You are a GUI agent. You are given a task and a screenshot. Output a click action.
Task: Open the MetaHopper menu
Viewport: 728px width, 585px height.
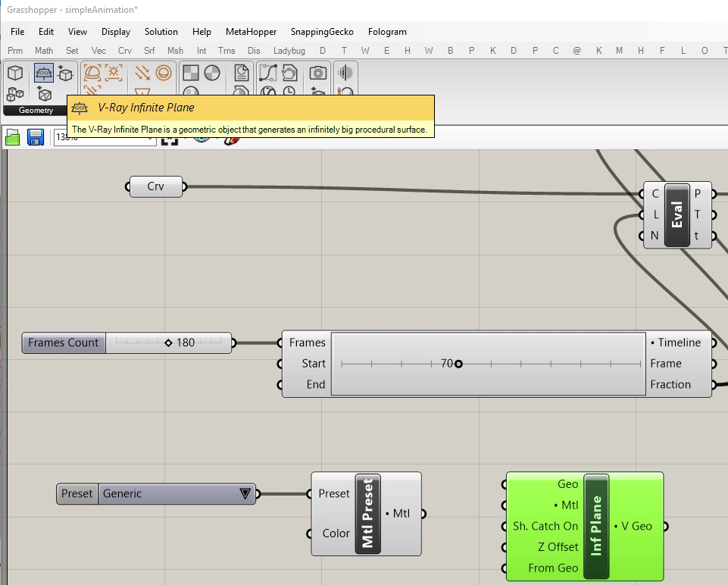pos(250,32)
